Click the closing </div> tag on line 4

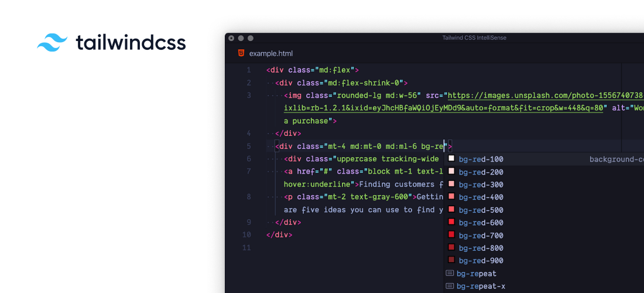[288, 134]
